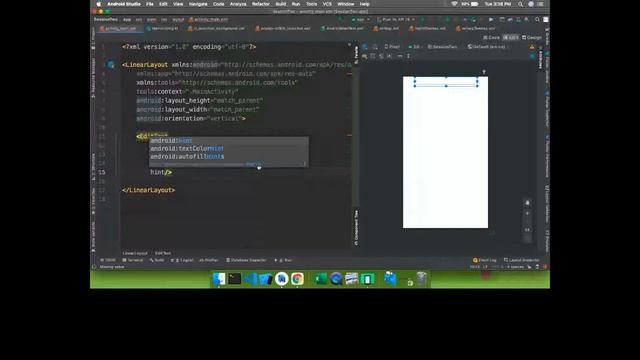Viewport: 640px width, 360px height.
Task: Open the Database Inspector tool window
Action: [246, 260]
